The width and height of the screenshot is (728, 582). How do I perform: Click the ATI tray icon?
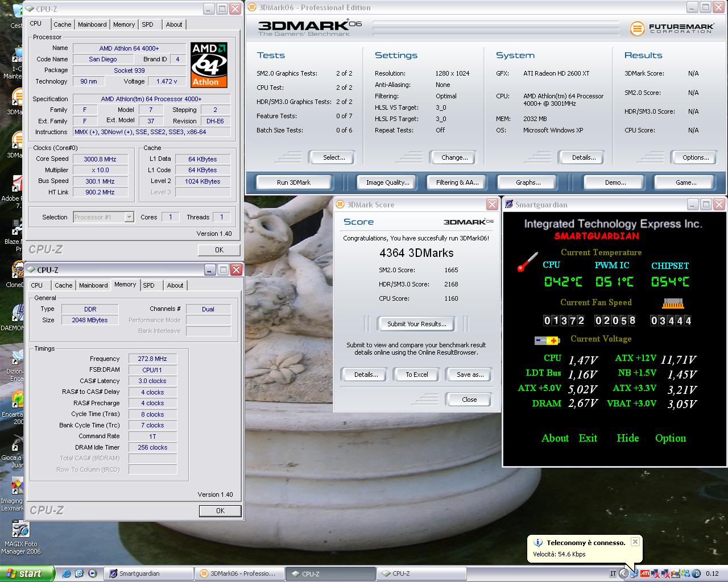coord(645,573)
